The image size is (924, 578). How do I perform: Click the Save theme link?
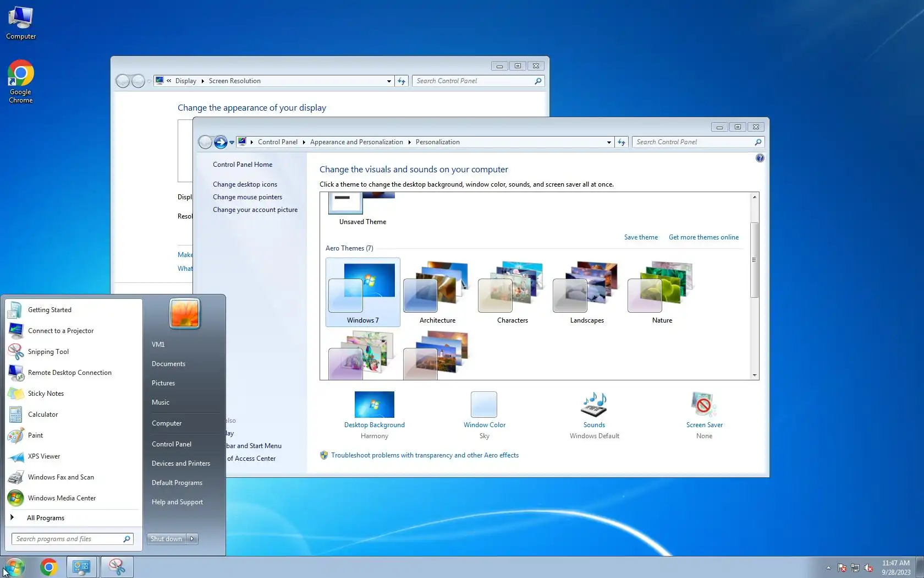pyautogui.click(x=641, y=237)
